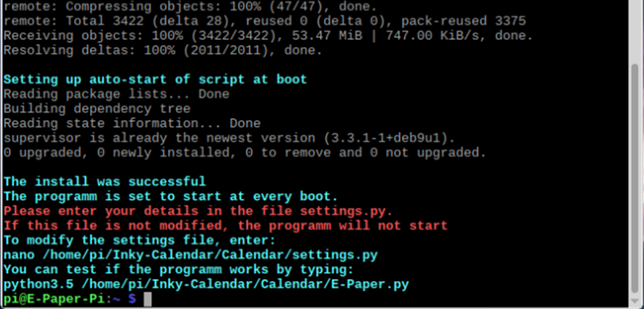The height and width of the screenshot is (309, 644).
Task: Click the "Setting up auto-start of script" heading
Action: (155, 80)
